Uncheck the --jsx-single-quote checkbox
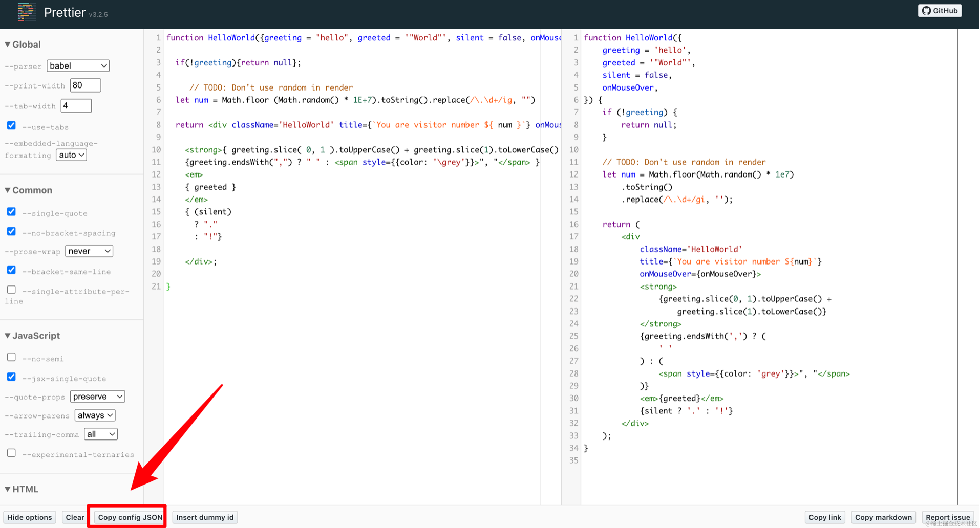This screenshot has width=980, height=528. (11, 377)
